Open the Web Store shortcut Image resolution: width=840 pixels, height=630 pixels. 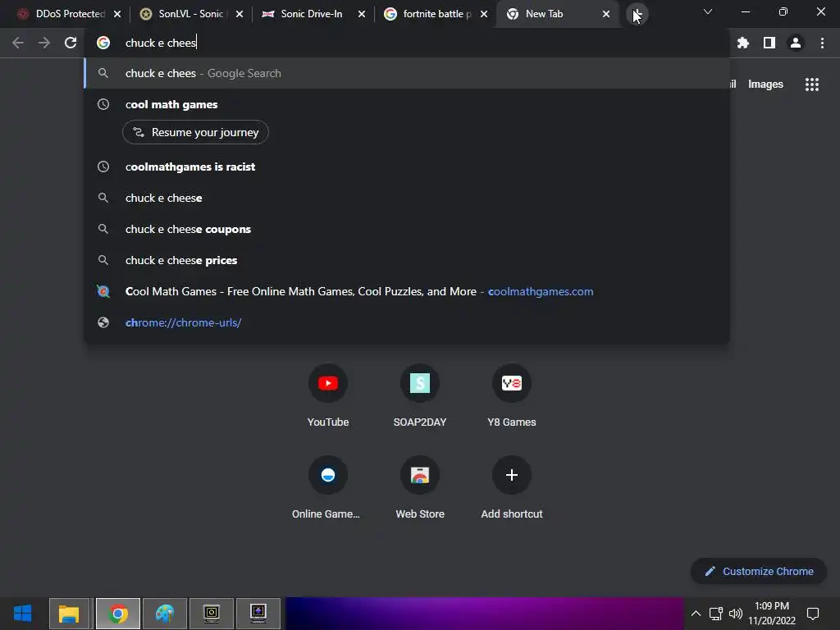pos(420,487)
